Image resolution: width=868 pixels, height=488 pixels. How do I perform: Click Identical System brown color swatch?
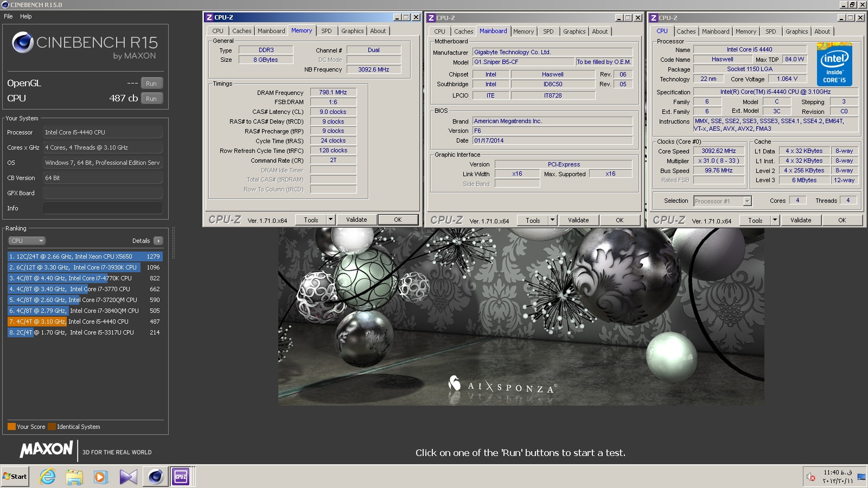point(52,427)
